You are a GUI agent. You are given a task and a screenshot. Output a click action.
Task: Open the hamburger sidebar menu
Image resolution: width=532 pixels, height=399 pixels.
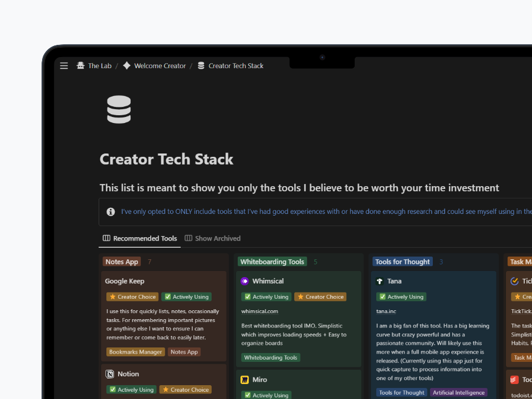(64, 66)
